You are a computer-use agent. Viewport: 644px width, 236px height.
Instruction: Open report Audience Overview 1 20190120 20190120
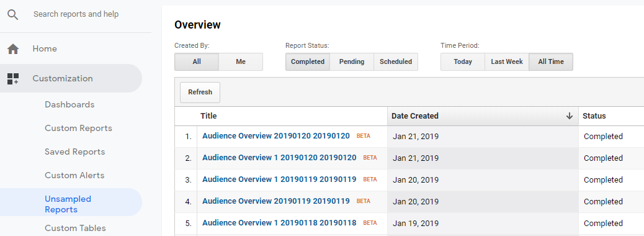click(279, 158)
